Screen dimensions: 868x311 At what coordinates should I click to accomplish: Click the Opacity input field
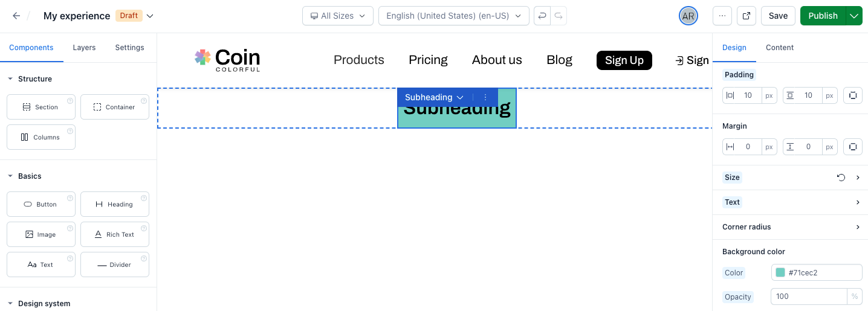(809, 297)
